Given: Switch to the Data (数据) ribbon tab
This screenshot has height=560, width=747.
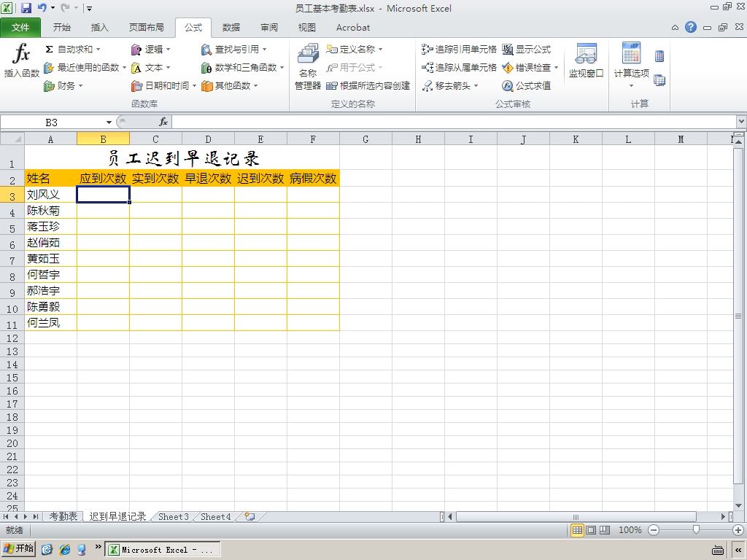Looking at the screenshot, I should coord(231,28).
